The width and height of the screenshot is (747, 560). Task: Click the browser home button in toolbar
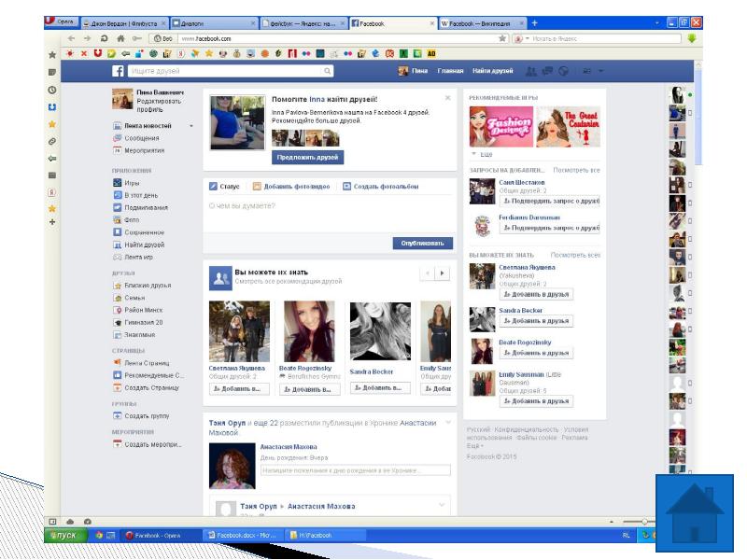[x=120, y=38]
